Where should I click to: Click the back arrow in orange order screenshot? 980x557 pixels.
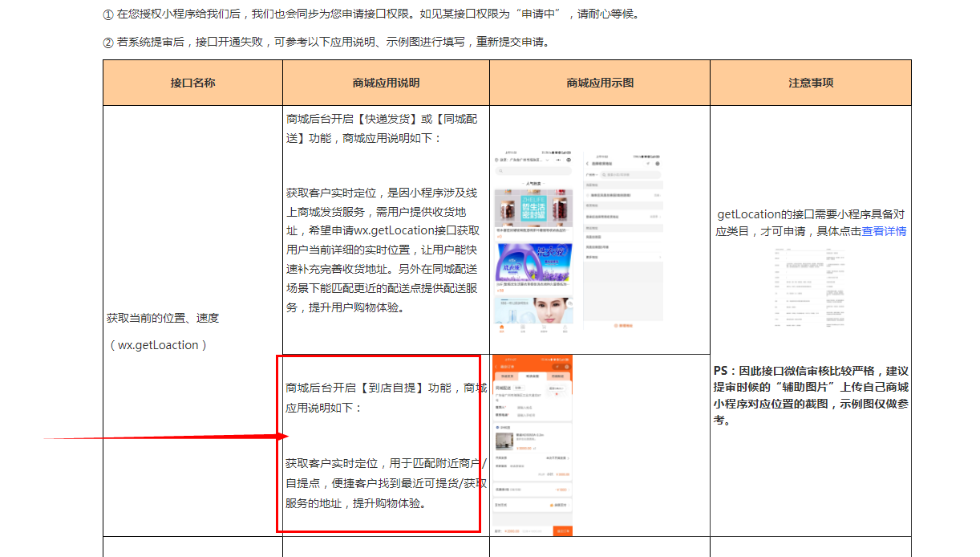[496, 367]
